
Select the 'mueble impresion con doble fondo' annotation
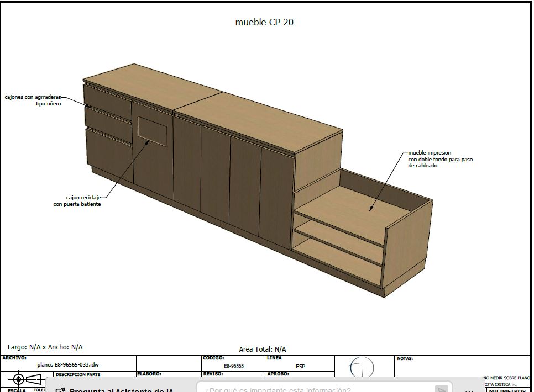(x=440, y=159)
